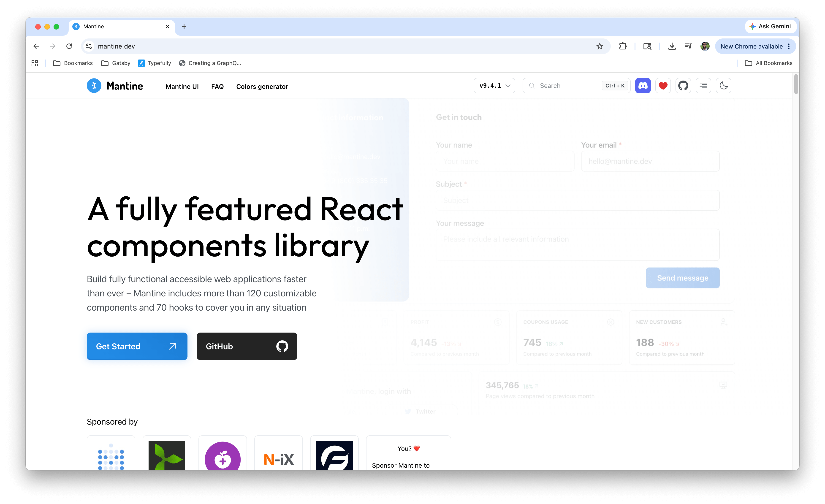Open the New Chrome available menu
The width and height of the screenshot is (825, 504).
755,46
